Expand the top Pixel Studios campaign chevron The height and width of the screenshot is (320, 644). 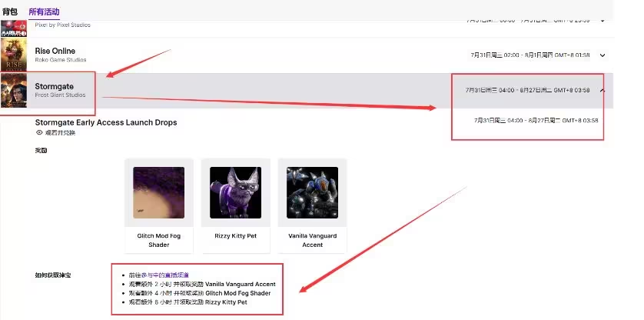point(603,20)
